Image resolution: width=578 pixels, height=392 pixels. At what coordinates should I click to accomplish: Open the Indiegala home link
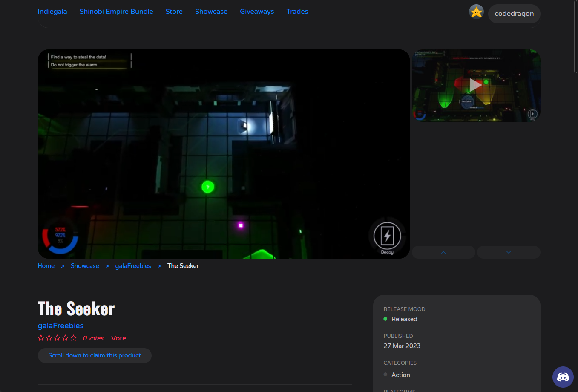[52, 12]
